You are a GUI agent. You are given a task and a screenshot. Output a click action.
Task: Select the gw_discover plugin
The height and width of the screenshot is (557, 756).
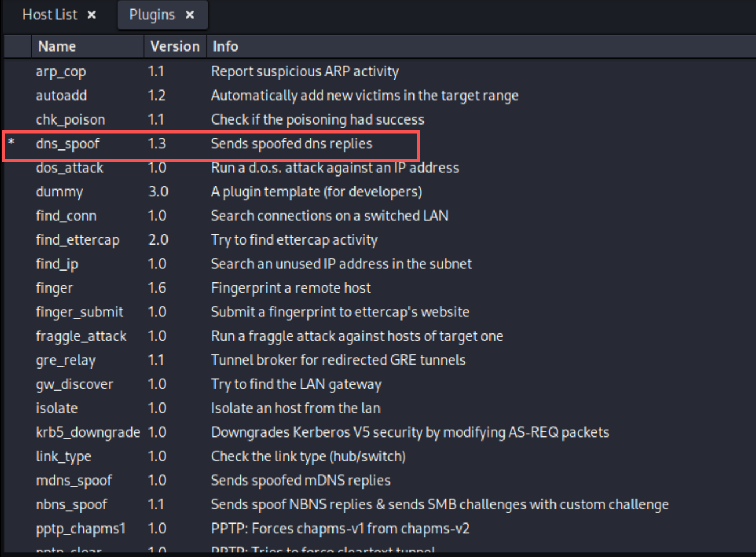[x=74, y=384]
